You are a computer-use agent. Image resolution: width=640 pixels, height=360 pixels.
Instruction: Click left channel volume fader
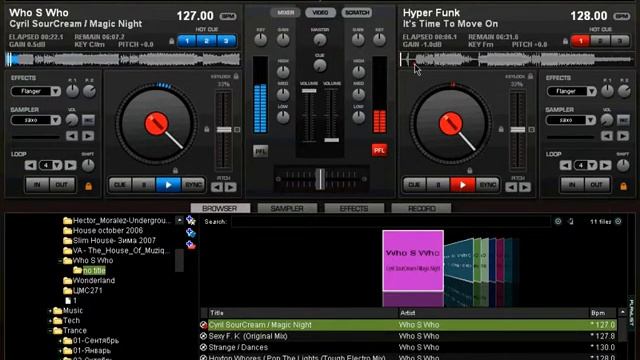[309, 91]
